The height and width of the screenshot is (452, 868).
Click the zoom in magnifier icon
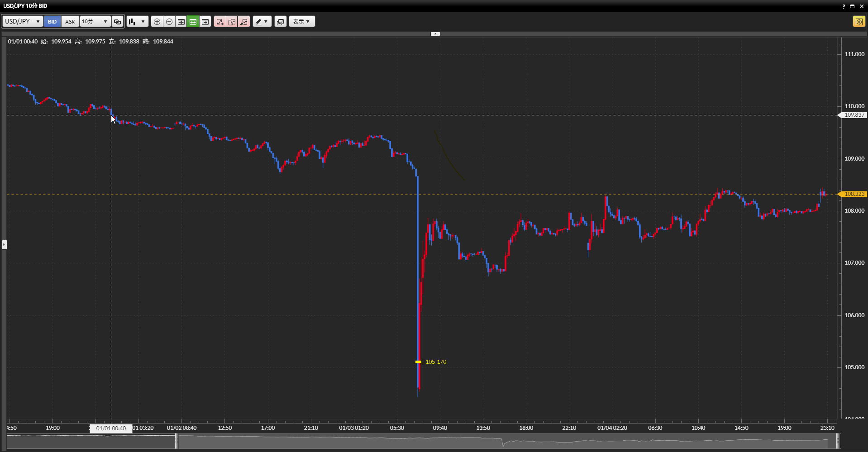point(157,22)
